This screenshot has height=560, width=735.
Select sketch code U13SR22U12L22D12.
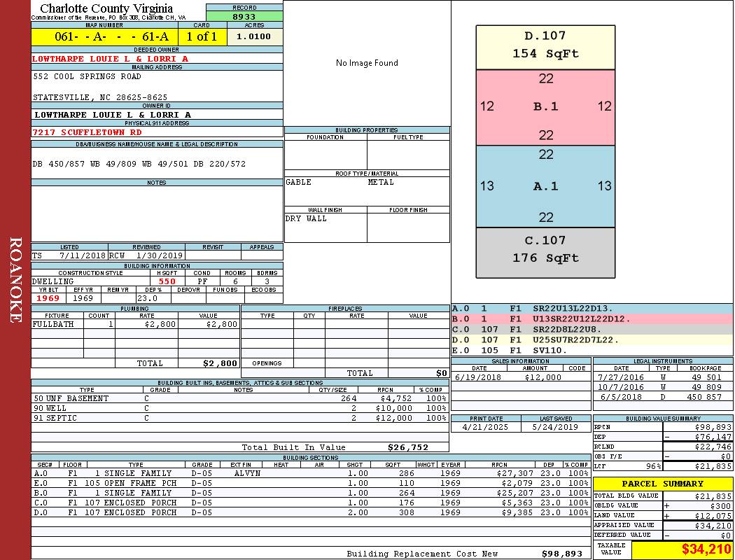pos(581,319)
